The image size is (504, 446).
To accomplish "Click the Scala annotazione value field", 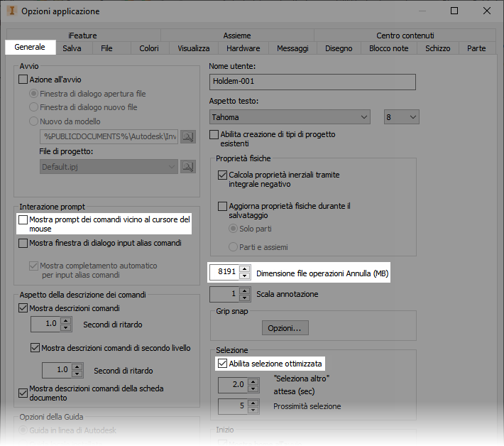I will pyautogui.click(x=225, y=294).
